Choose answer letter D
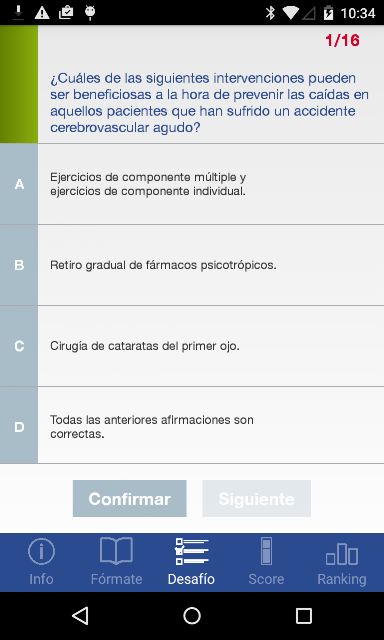Screen dimensions: 384x640 tap(19, 427)
